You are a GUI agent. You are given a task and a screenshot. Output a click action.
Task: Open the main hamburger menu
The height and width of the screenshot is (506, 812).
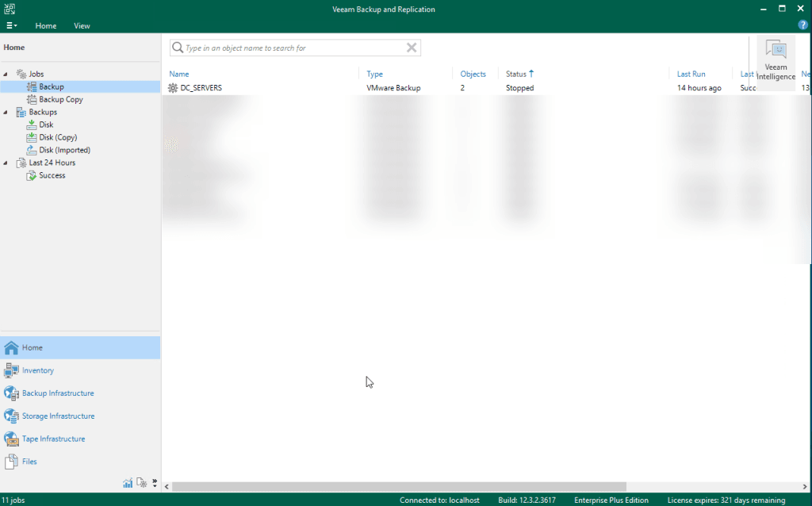[x=11, y=25]
